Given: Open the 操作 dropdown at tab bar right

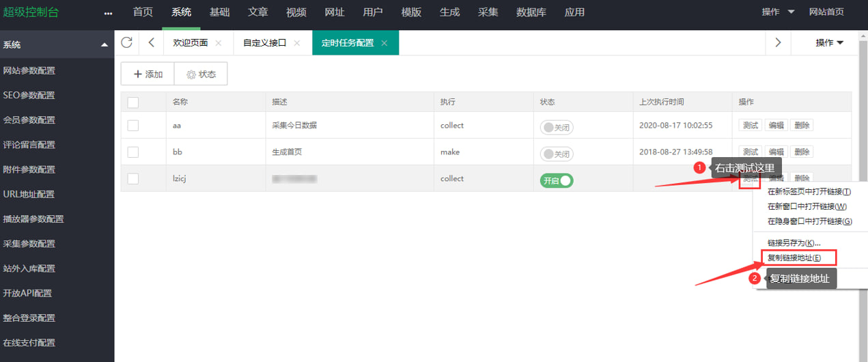Looking at the screenshot, I should (829, 42).
